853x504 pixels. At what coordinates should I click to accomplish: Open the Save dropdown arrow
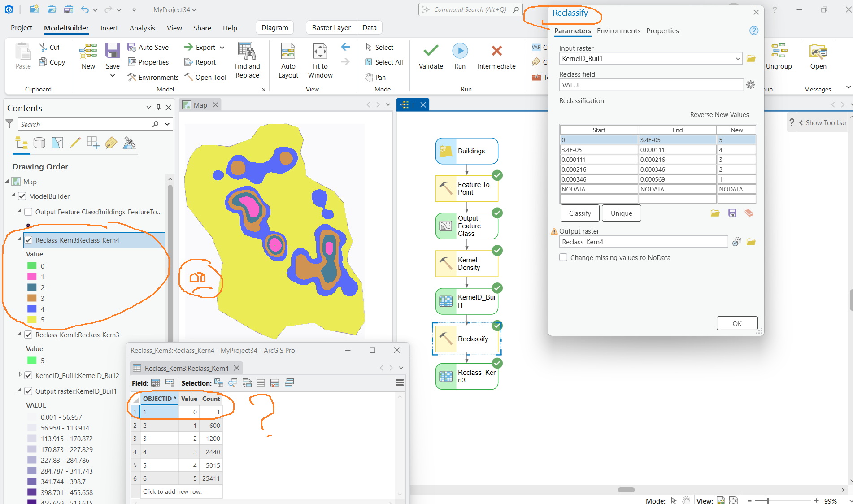click(113, 75)
